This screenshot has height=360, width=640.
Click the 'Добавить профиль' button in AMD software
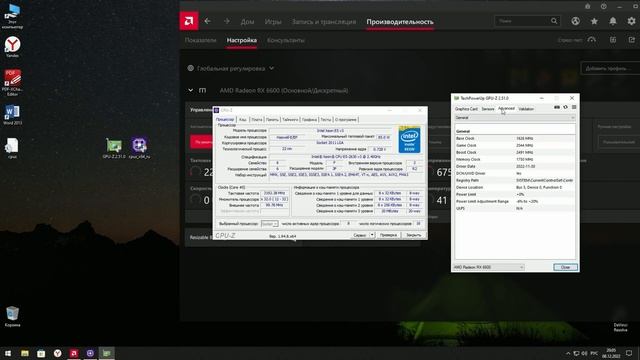pos(610,68)
